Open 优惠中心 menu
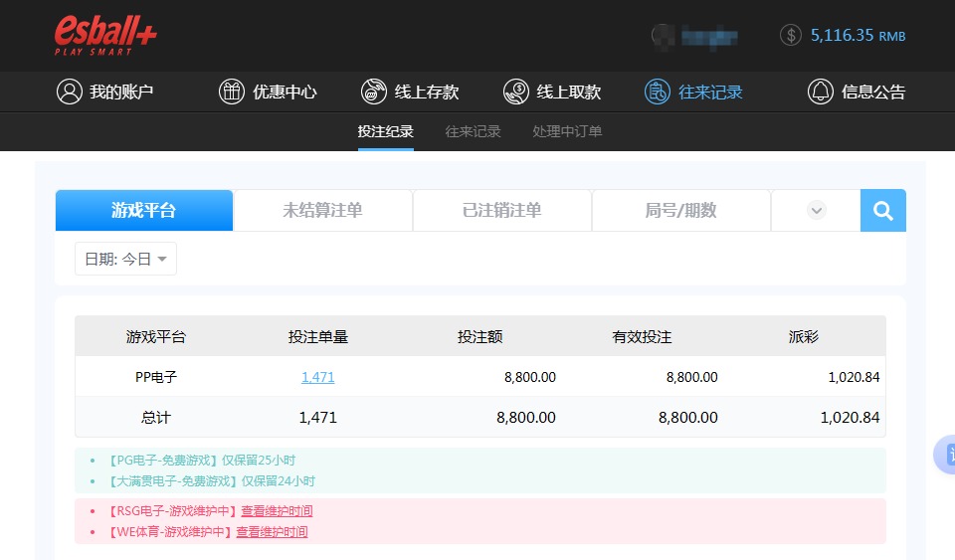The height and width of the screenshot is (560, 955). coord(268,92)
